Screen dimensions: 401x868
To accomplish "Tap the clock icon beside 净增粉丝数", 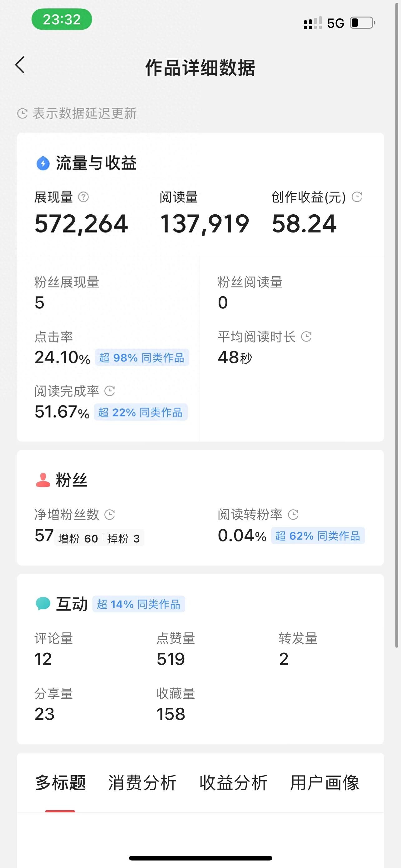I will (110, 515).
